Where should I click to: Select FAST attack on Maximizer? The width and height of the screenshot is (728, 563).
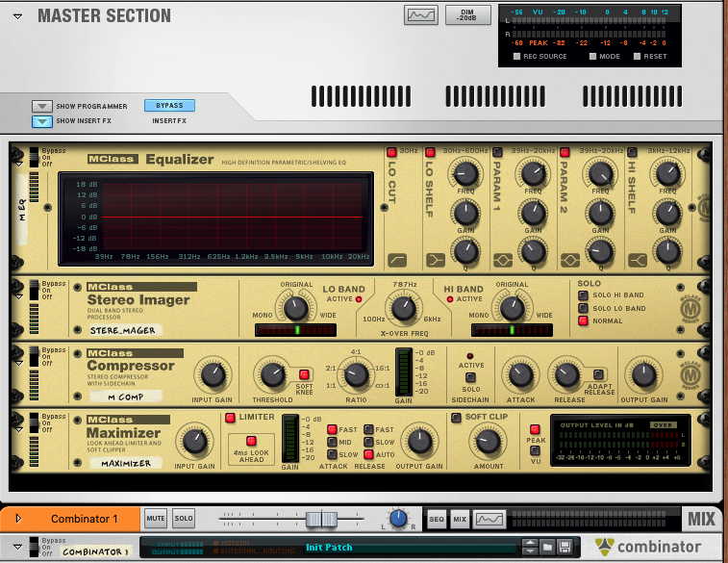(332, 429)
